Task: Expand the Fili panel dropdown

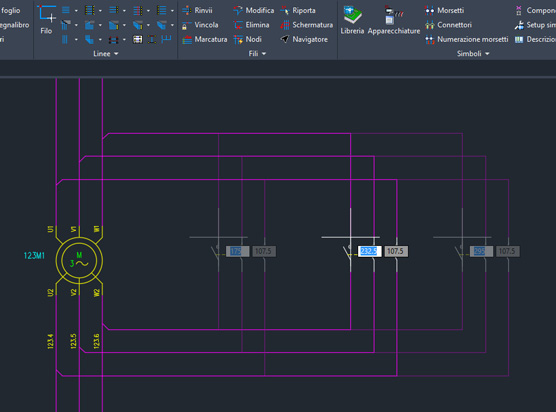Action: (257, 54)
